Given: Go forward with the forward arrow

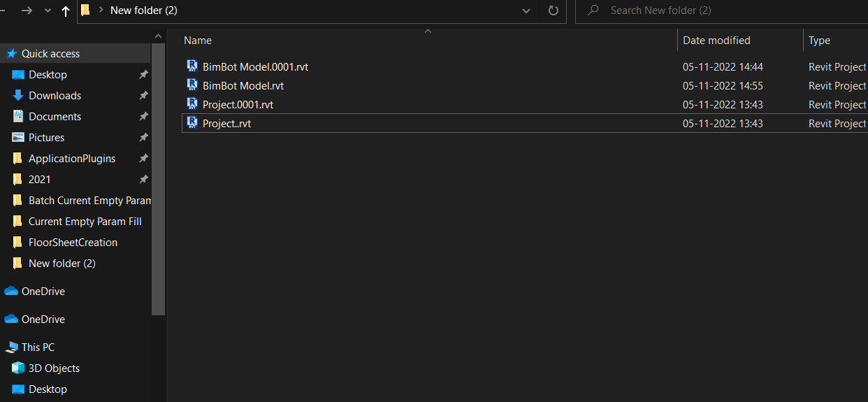Looking at the screenshot, I should (27, 10).
